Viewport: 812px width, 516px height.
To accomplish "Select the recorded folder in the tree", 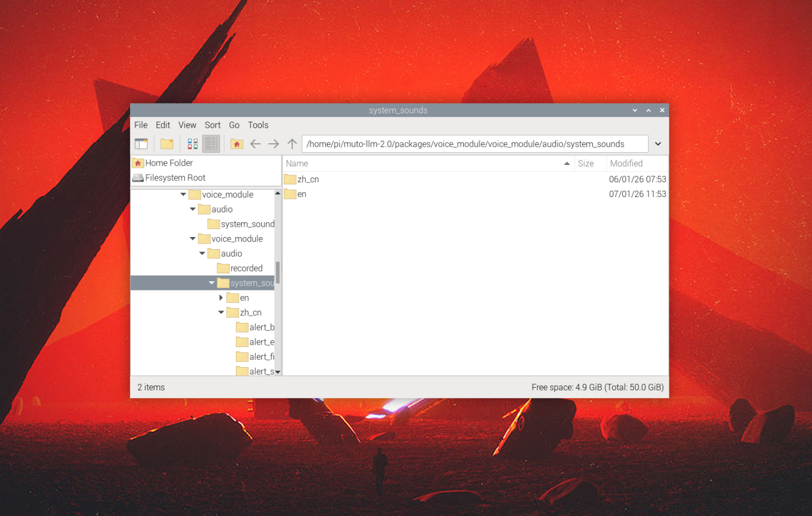I will 246,269.
